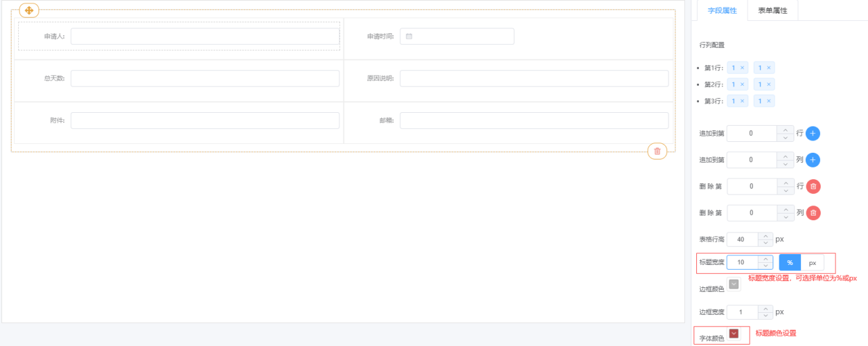Click the 删除第 列 number field
Image resolution: width=868 pixels, height=346 pixels.
coord(752,213)
